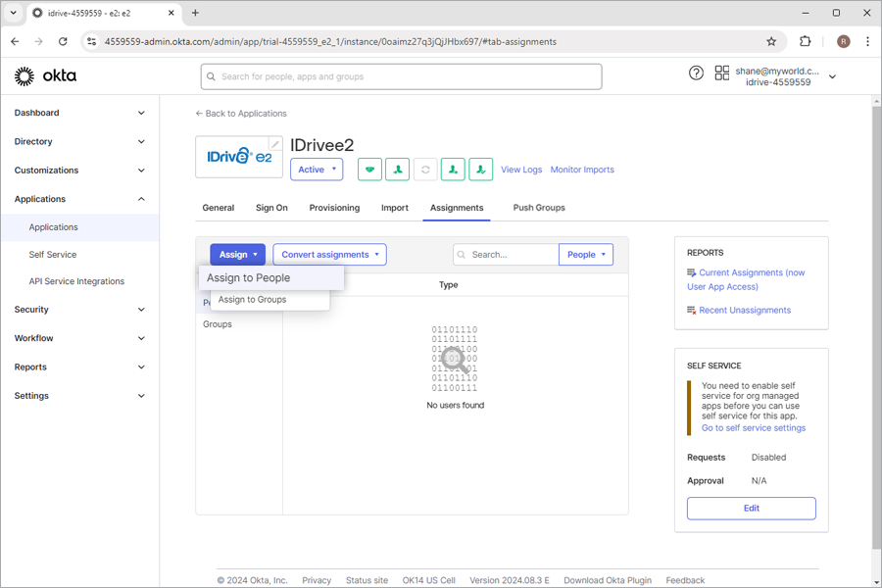Open the Feedback footer link

tap(685, 580)
